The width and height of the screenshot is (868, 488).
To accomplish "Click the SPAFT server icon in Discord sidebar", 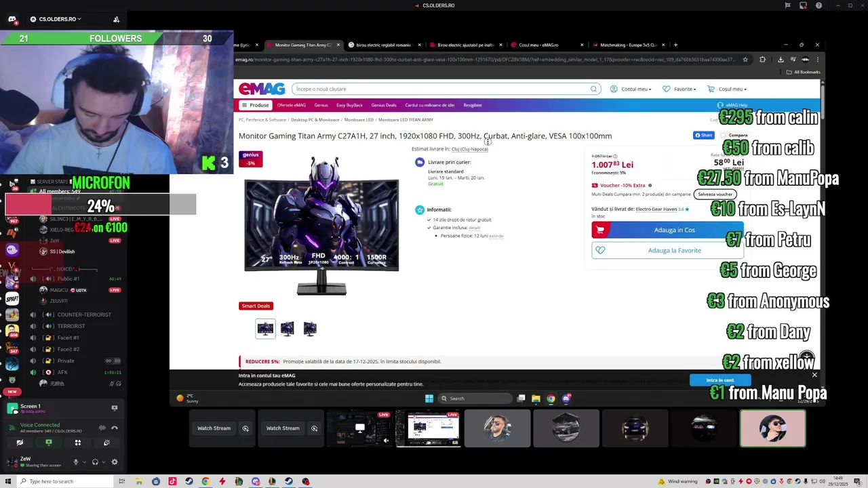I will pyautogui.click(x=12, y=298).
